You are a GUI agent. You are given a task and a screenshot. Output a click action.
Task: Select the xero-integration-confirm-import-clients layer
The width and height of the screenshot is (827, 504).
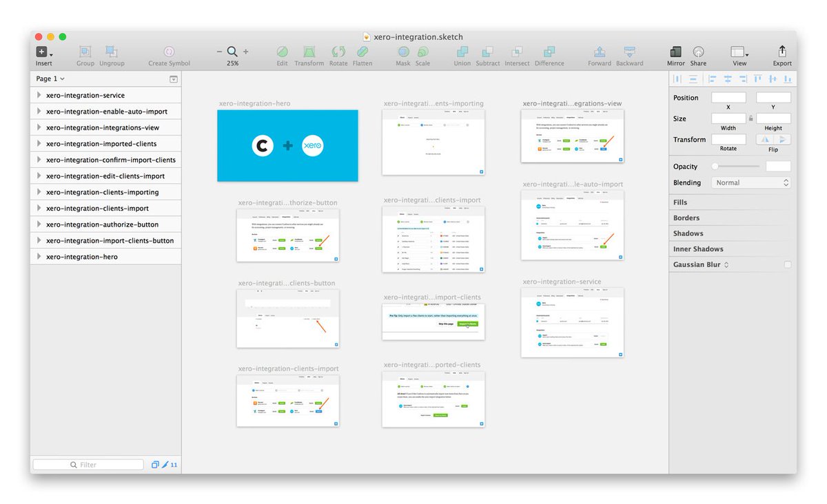point(106,160)
